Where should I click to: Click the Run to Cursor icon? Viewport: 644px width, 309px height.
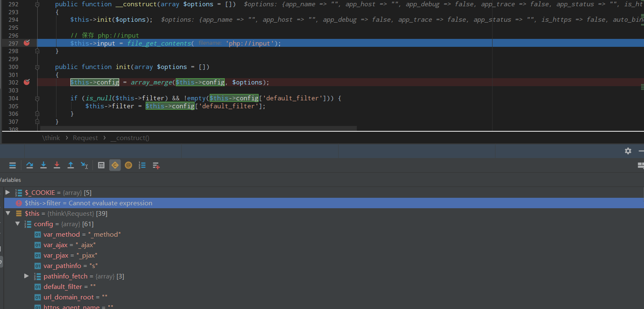[x=85, y=165]
